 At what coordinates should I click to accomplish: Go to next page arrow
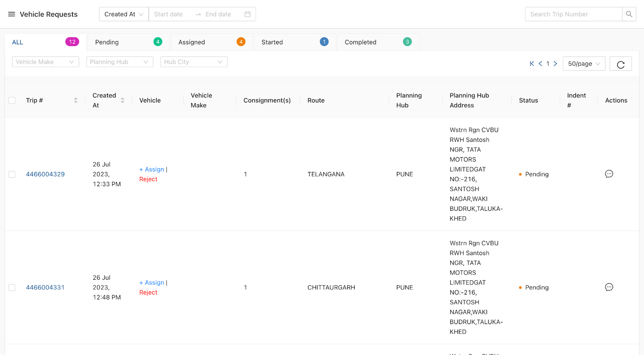pos(555,64)
